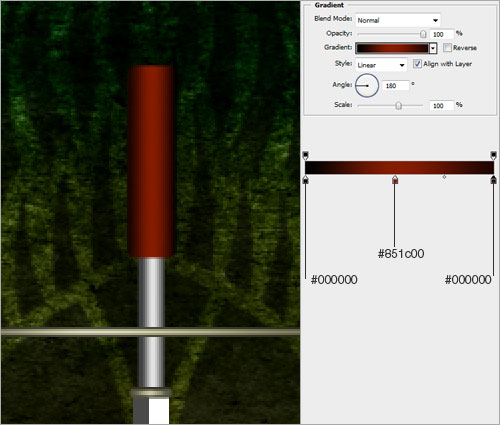Open the gradient picker dropdown arrow

pyautogui.click(x=433, y=48)
